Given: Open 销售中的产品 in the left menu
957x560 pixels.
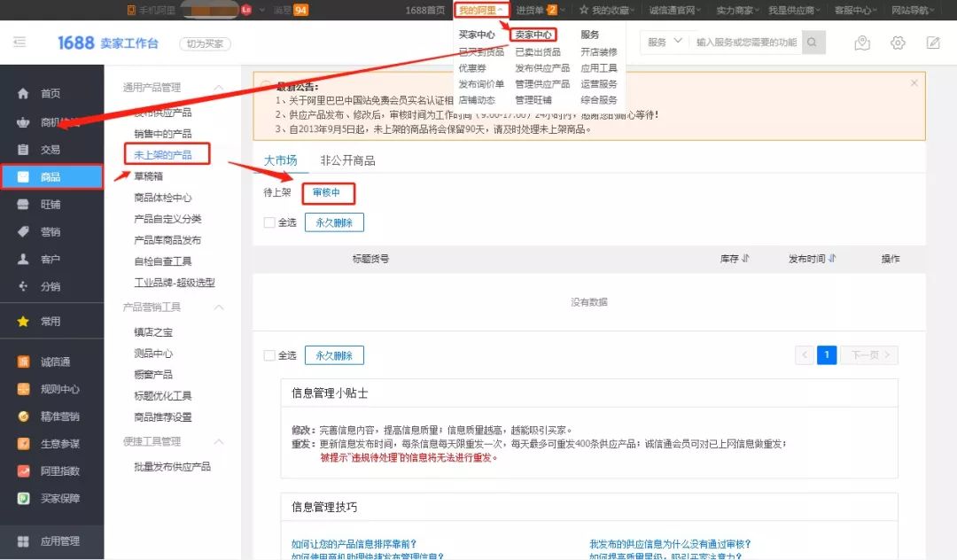Looking at the screenshot, I should coord(163,134).
